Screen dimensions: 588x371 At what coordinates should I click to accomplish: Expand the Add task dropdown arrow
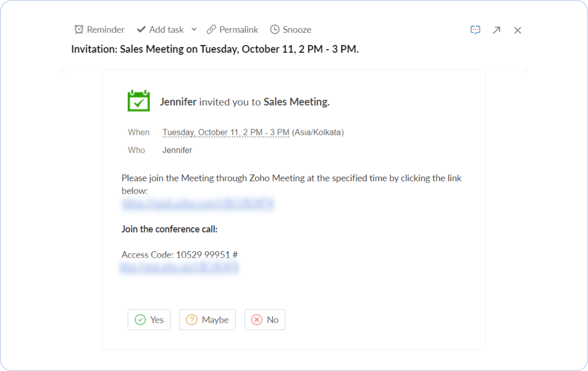tap(194, 30)
